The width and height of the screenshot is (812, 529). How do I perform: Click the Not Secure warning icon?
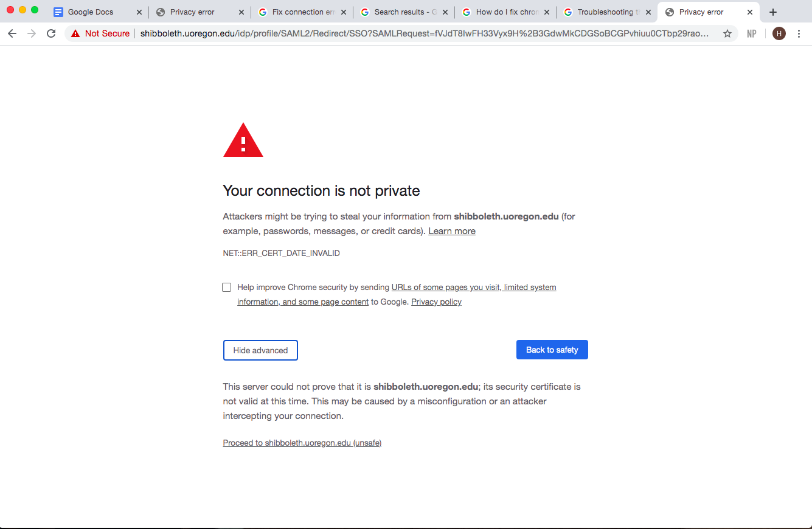(x=75, y=33)
